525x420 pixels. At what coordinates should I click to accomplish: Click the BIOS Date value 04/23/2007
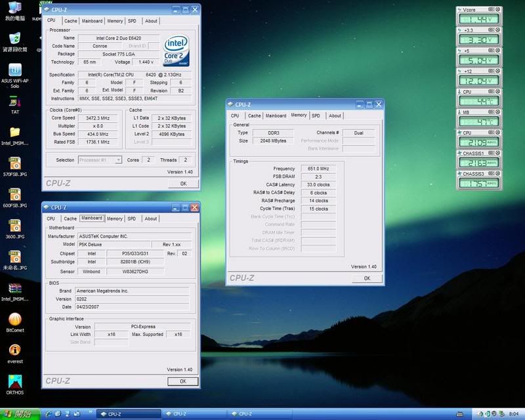133,306
